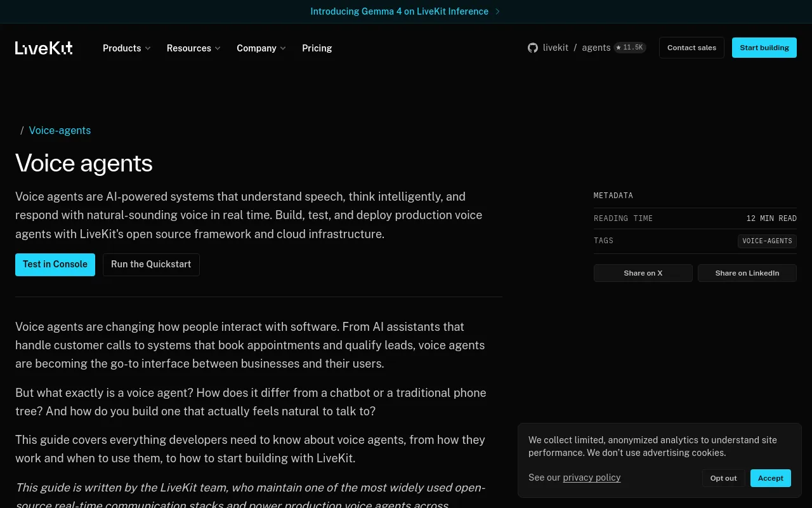Click the arrow beside Gemma 4 announcement
This screenshot has height=508, width=812.
[497, 11]
